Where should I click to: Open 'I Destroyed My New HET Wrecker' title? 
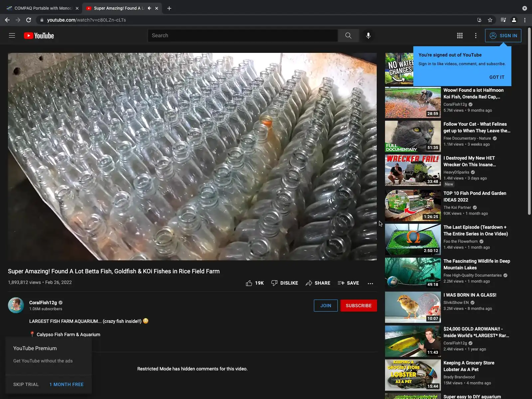click(470, 161)
